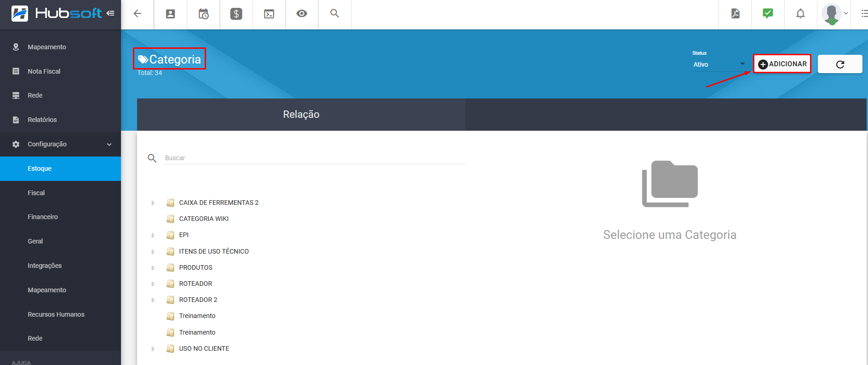Click the eye view icon in toolbar

302,14
